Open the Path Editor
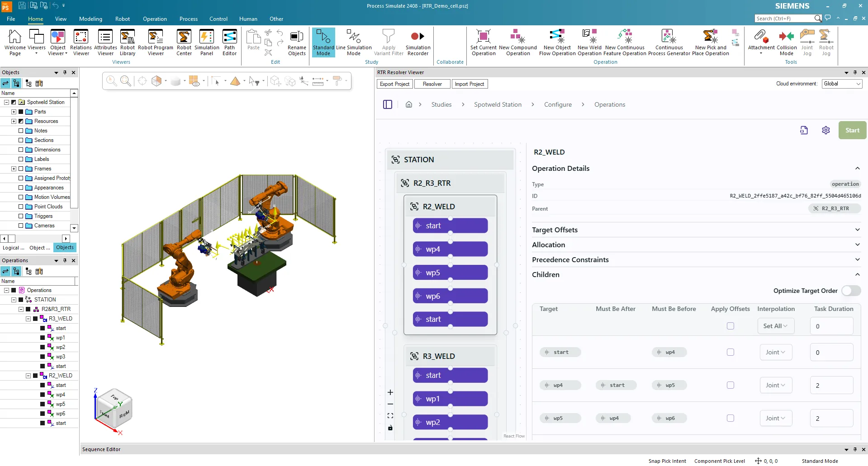Image resolution: width=868 pixels, height=466 pixels. click(x=230, y=42)
